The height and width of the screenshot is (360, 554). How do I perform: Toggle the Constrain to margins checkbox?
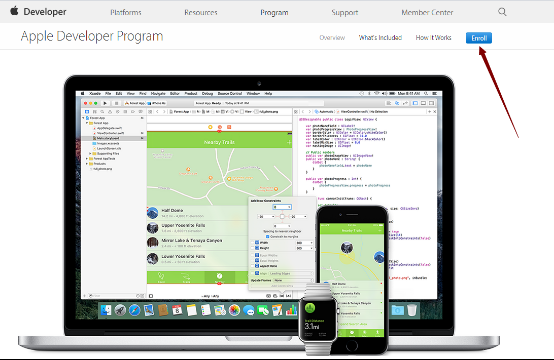267,237
